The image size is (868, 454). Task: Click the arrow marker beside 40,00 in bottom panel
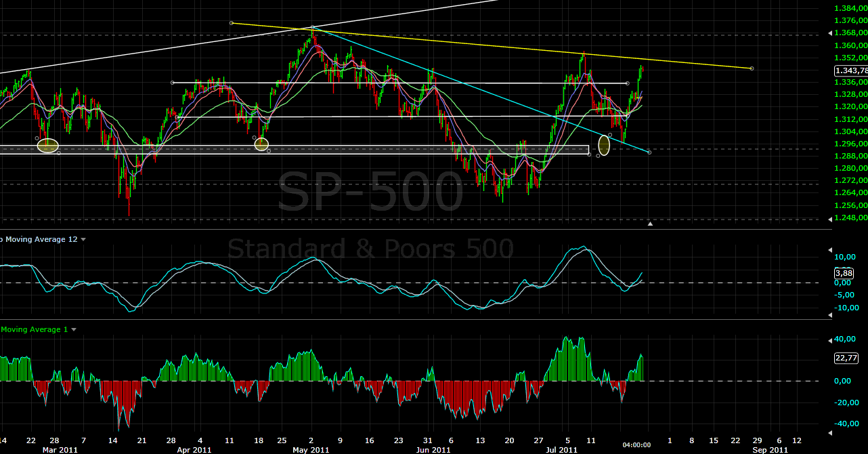coord(830,339)
